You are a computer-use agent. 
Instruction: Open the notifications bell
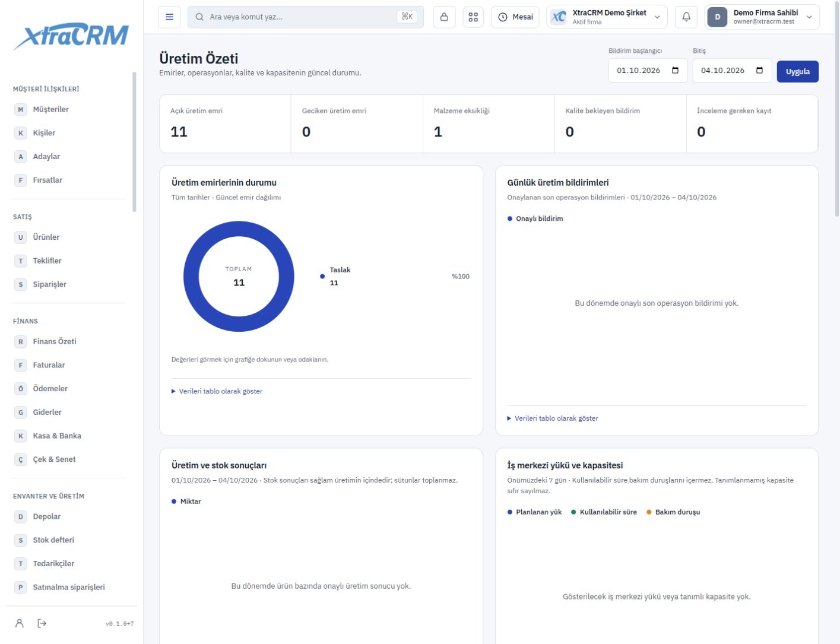[x=686, y=17]
